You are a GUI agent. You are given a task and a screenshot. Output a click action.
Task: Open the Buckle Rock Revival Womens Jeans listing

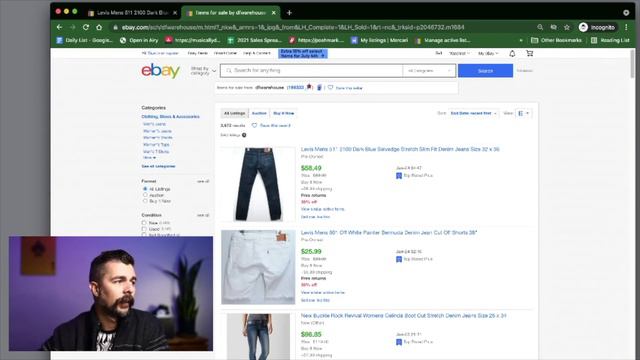coord(404,316)
